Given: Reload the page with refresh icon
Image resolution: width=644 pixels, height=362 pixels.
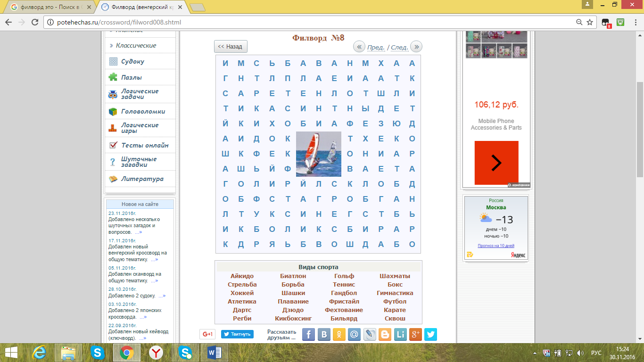Looking at the screenshot, I should (x=34, y=22).
